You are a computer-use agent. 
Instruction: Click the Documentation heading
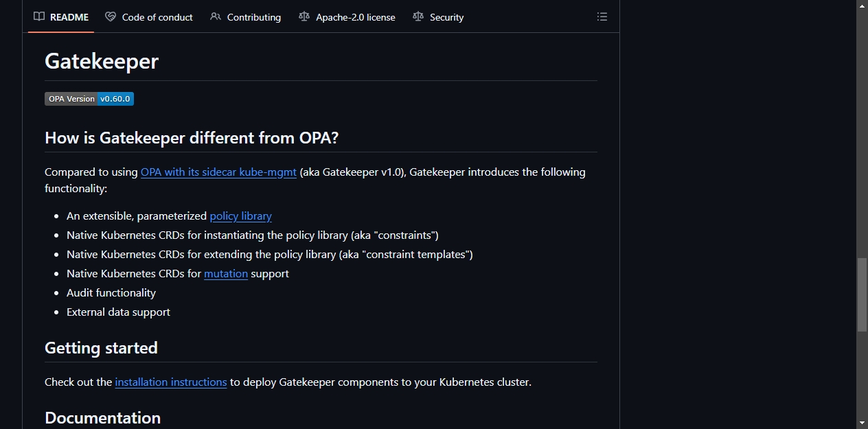click(102, 418)
